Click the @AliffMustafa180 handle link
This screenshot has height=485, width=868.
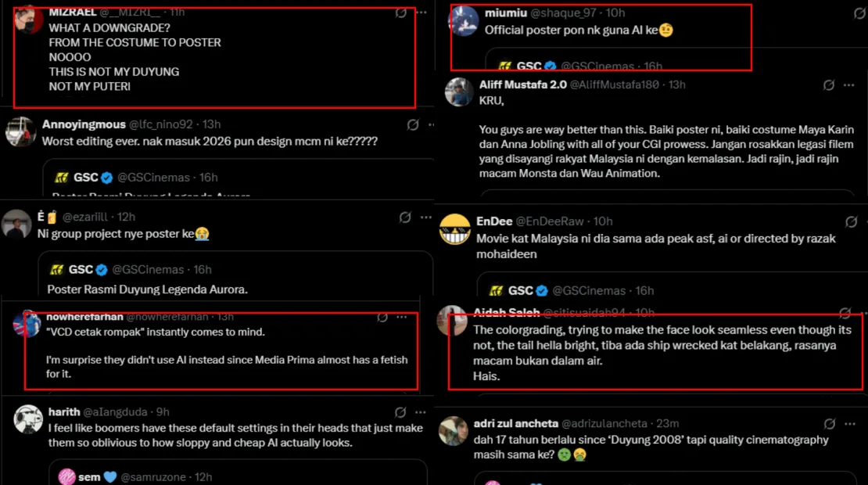click(x=614, y=84)
